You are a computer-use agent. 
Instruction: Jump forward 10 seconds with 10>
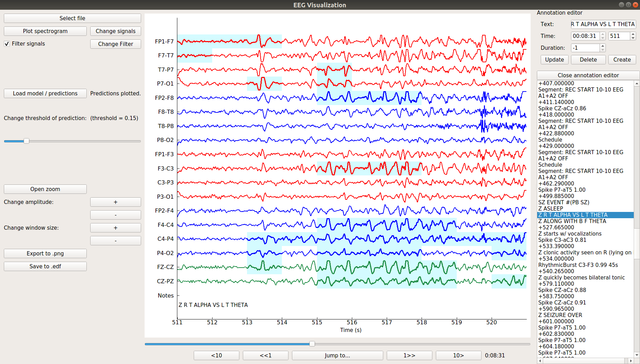(458, 355)
